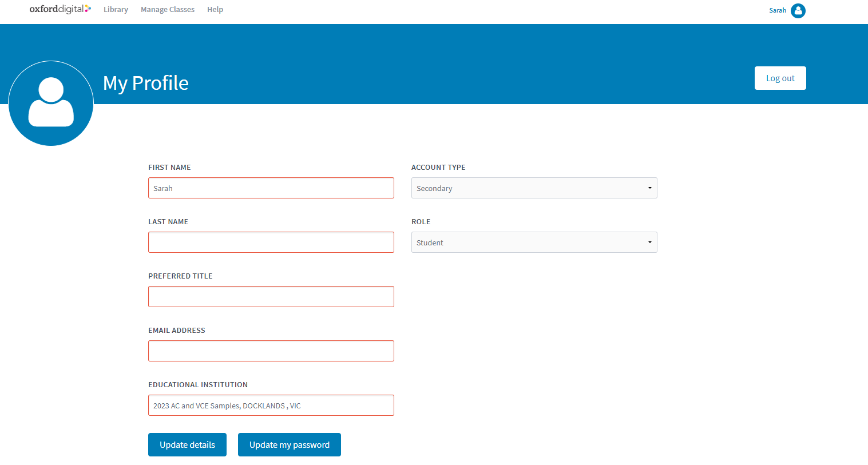The width and height of the screenshot is (868, 465).
Task: Click the Role dropdown arrow
Action: tap(649, 243)
